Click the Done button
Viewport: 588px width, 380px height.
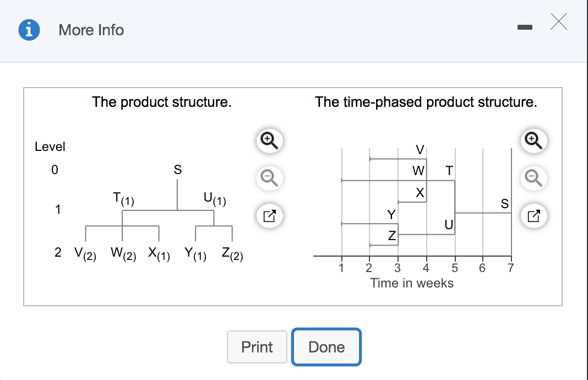tap(326, 346)
